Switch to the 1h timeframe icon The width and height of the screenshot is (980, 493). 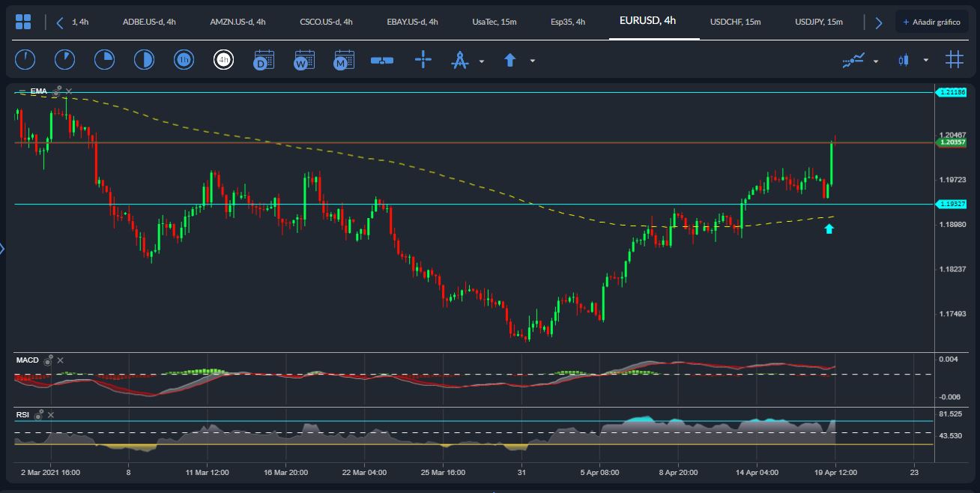point(184,59)
